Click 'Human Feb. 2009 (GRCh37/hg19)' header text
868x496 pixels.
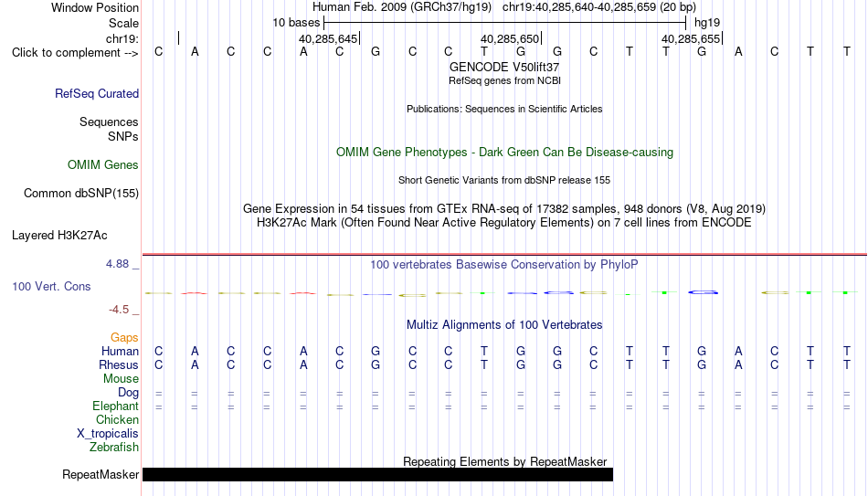click(x=402, y=7)
